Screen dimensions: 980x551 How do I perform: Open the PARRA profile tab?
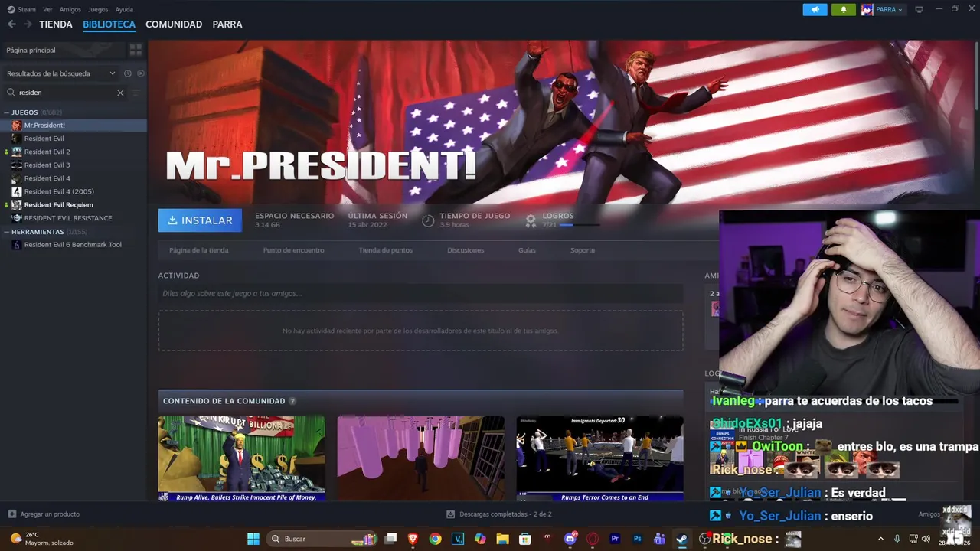tap(227, 24)
